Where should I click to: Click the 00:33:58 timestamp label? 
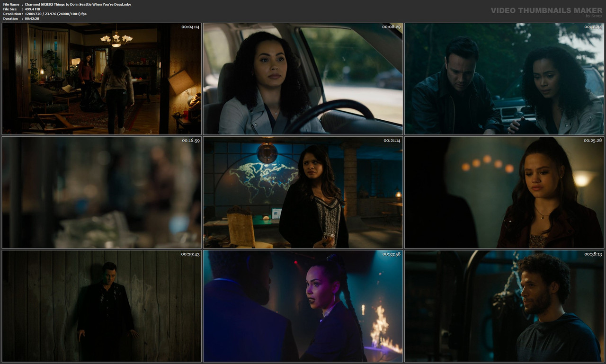point(392,254)
